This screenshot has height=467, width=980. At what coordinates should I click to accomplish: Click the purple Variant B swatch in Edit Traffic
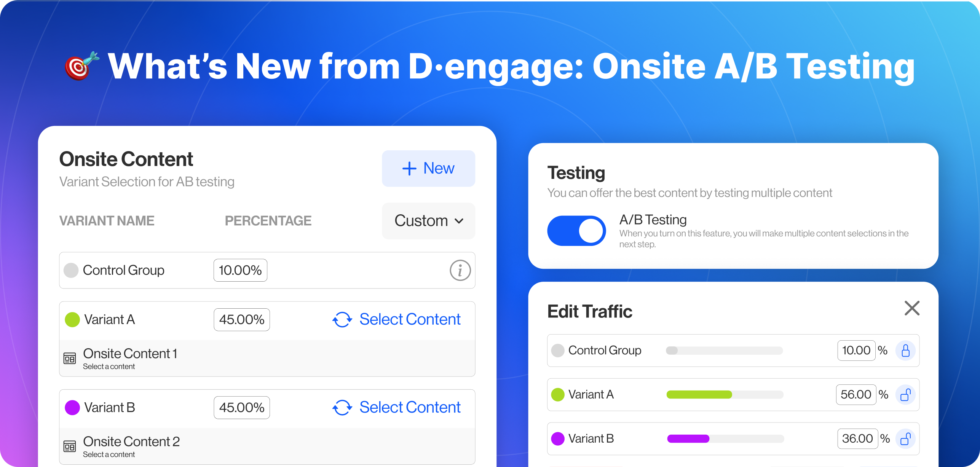[558, 438]
